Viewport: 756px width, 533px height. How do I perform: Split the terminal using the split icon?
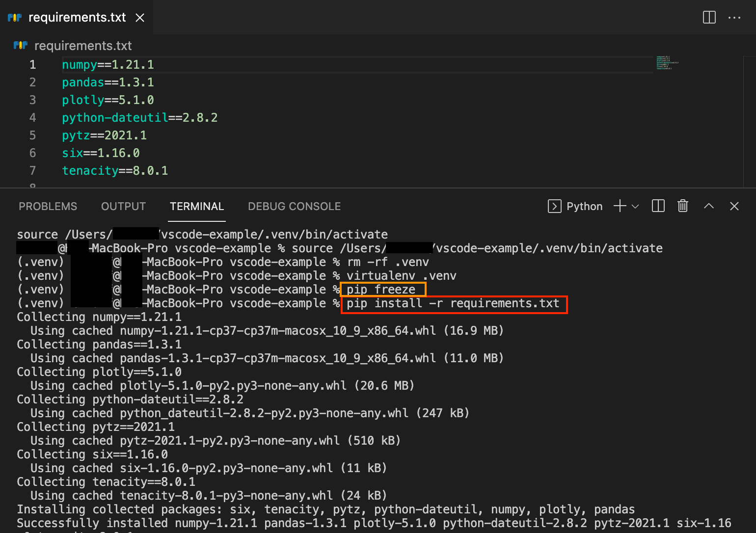point(658,206)
